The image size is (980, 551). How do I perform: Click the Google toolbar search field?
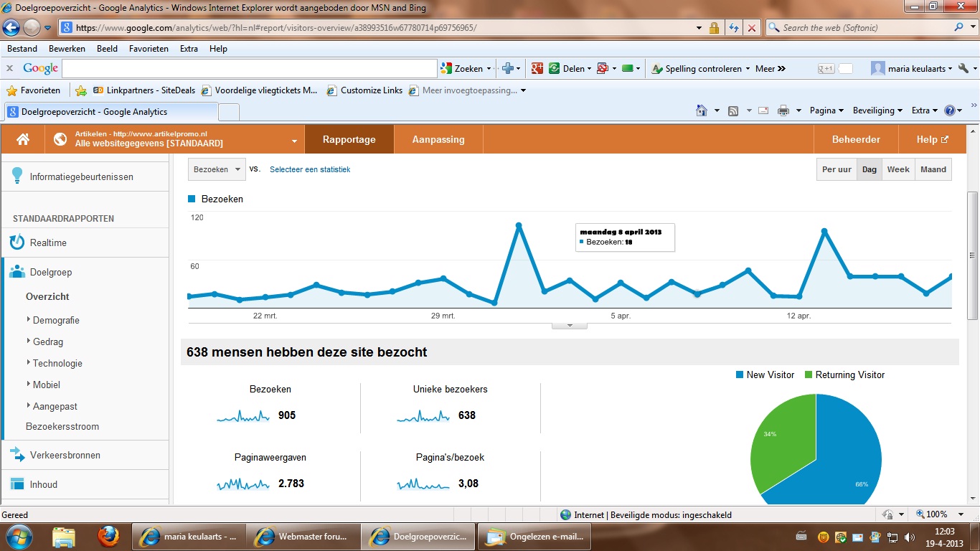click(x=250, y=69)
